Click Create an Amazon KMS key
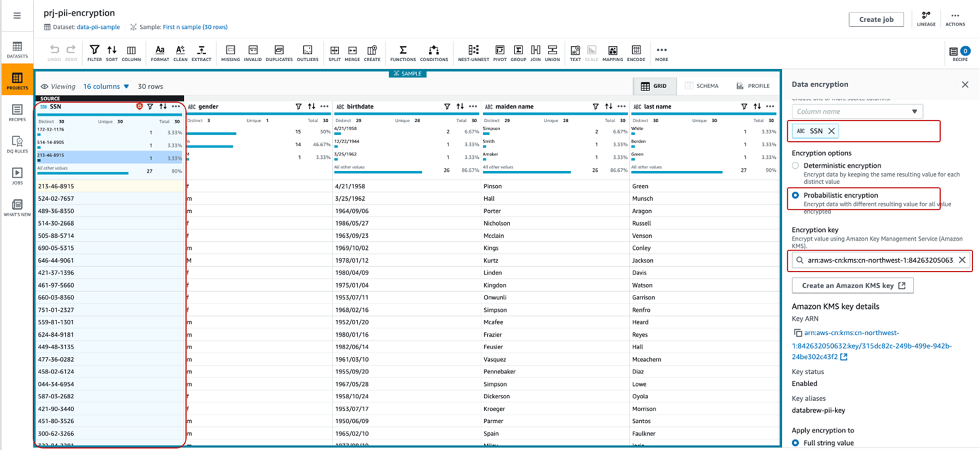Viewport: 980px width, 450px height. tap(852, 285)
